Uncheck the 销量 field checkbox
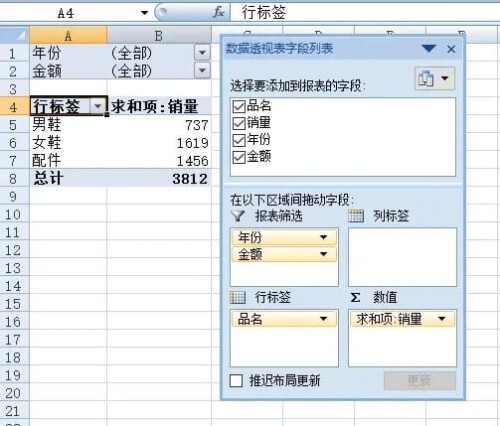This screenshot has width=500, height=426. tap(239, 123)
